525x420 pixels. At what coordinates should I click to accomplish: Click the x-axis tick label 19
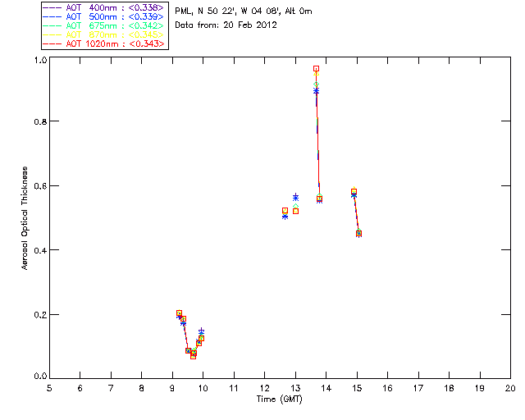tap(480, 388)
